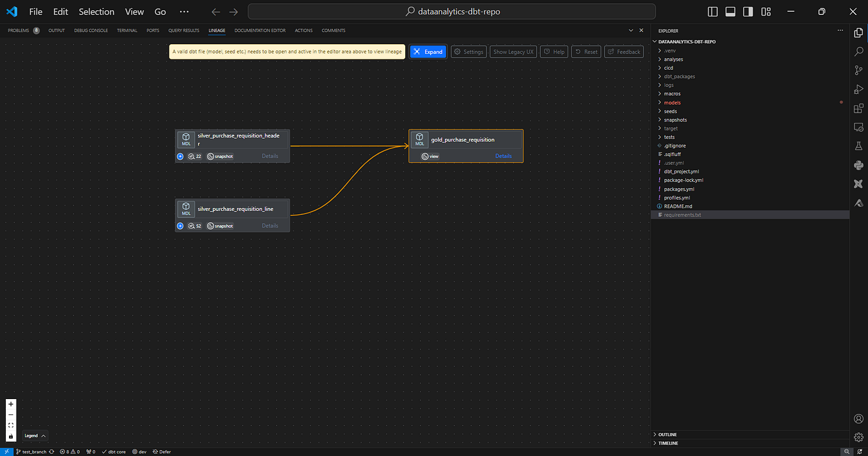Toggle lineage graph lock control

pyautogui.click(x=11, y=436)
